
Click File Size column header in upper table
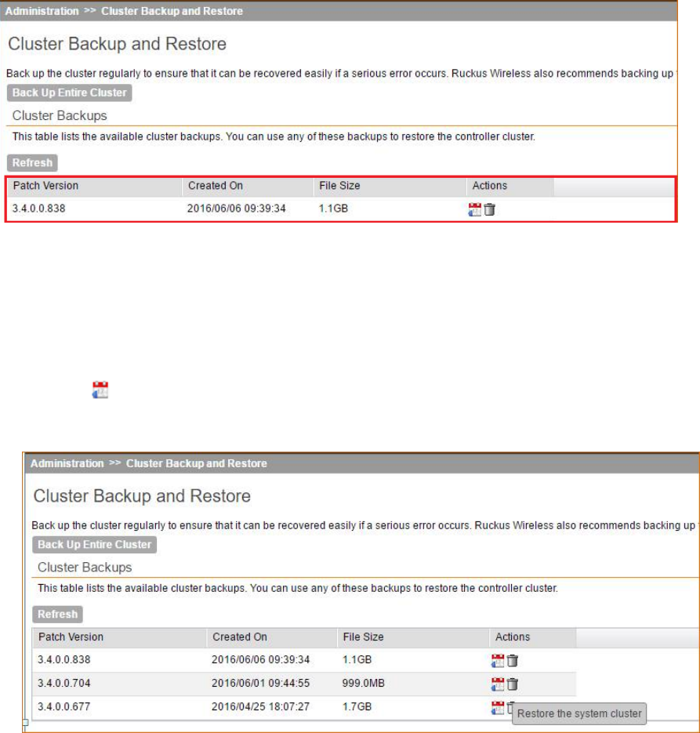pyautogui.click(x=339, y=186)
